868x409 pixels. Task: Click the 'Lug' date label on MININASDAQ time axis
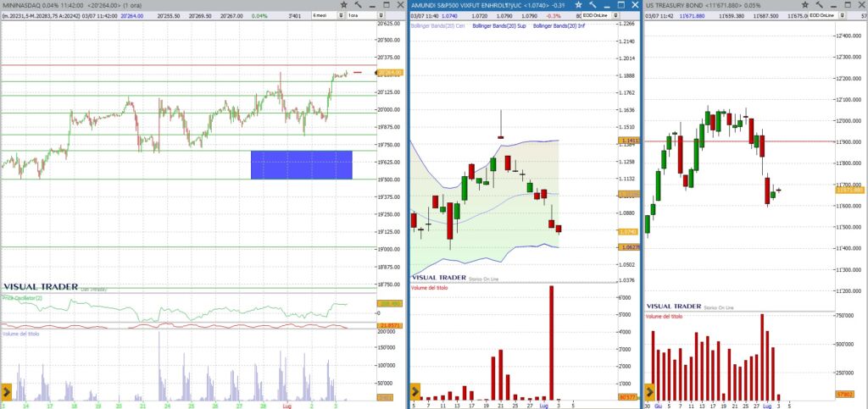(x=288, y=405)
